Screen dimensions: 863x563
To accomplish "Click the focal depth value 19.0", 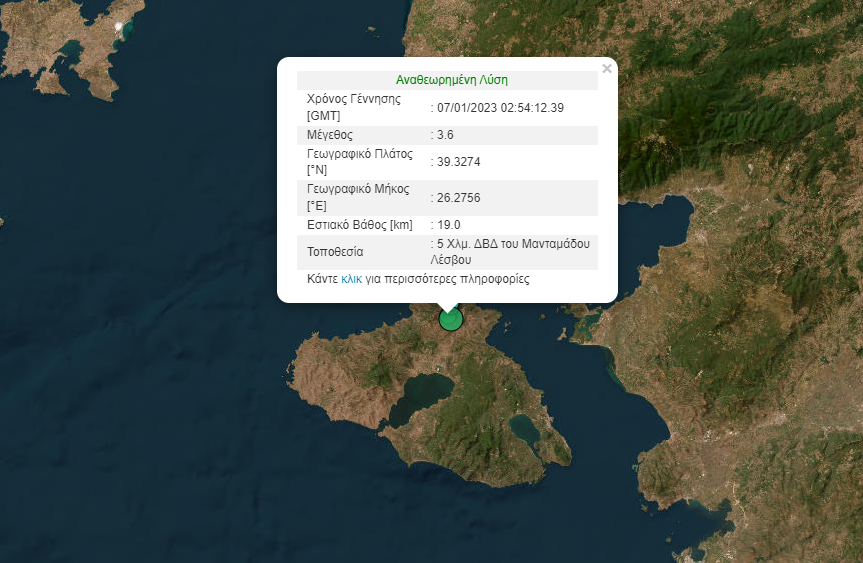I will coord(449,225).
